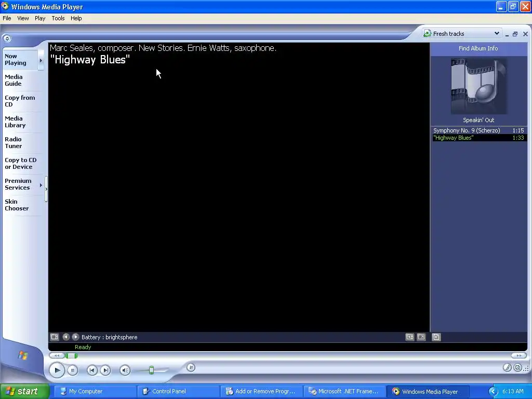Switch to the previous visualization

point(66,337)
